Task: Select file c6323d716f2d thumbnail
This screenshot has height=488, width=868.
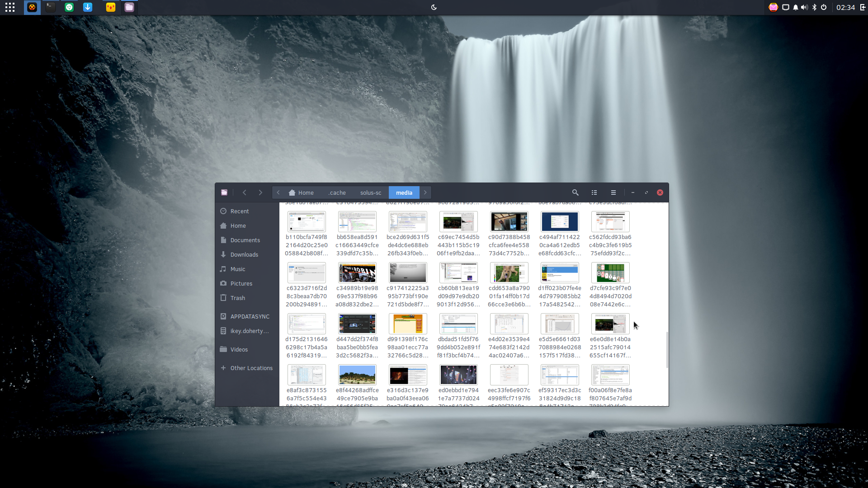Action: click(x=307, y=273)
